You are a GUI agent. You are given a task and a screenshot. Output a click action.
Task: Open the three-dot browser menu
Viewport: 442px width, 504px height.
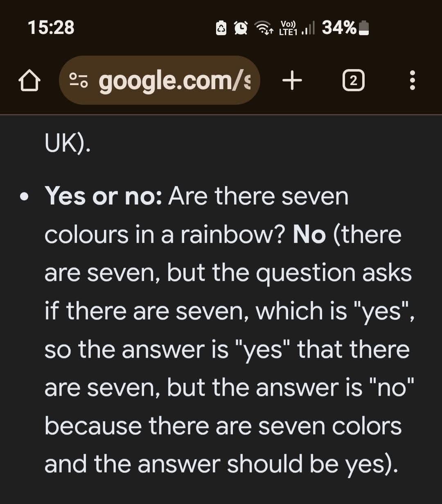pos(413,81)
